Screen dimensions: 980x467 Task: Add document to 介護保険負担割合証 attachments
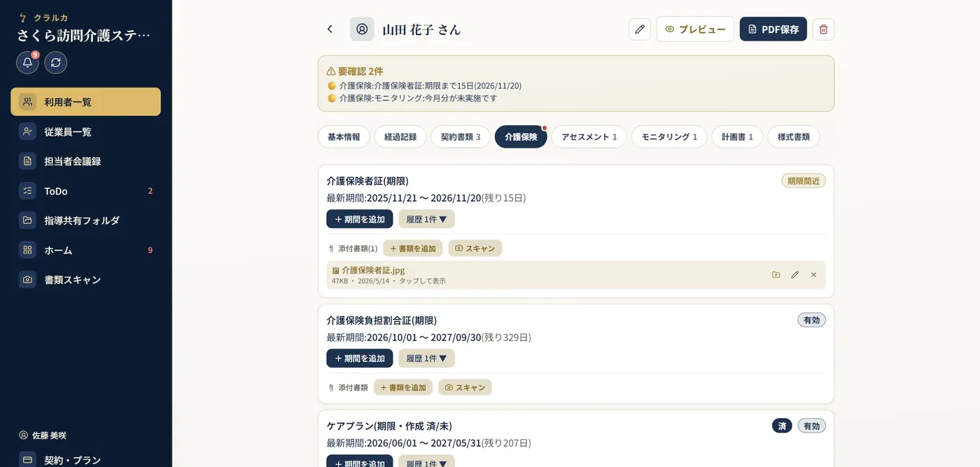[x=403, y=387]
